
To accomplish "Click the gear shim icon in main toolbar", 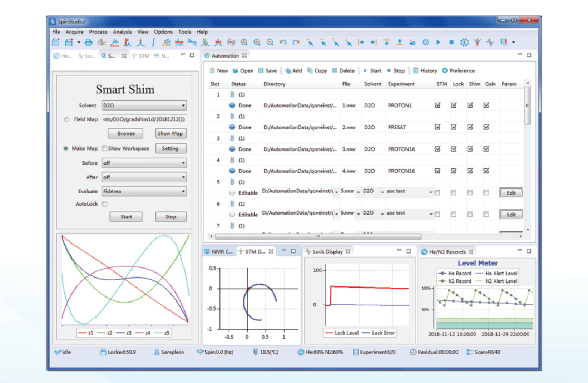I will pos(464,42).
